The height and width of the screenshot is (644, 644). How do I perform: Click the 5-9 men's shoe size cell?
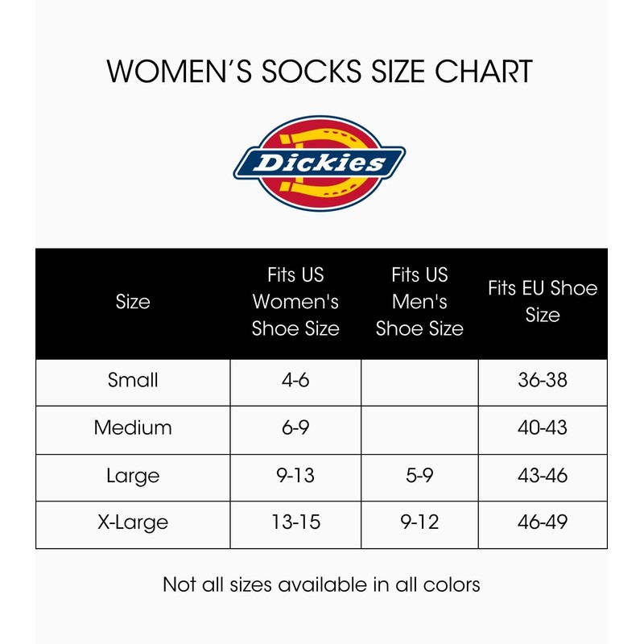[419, 475]
